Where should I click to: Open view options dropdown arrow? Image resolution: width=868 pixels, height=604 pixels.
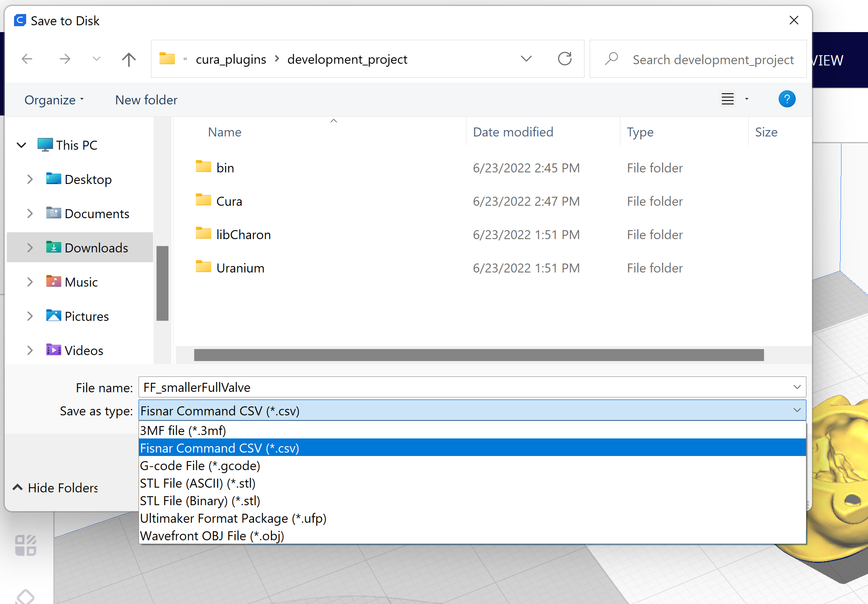(747, 99)
